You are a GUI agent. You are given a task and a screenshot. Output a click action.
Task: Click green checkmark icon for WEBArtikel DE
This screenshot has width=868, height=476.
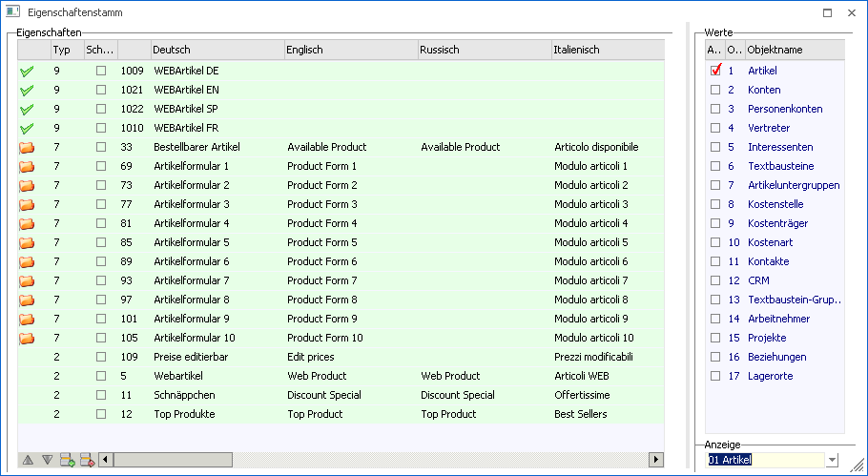[x=27, y=71]
